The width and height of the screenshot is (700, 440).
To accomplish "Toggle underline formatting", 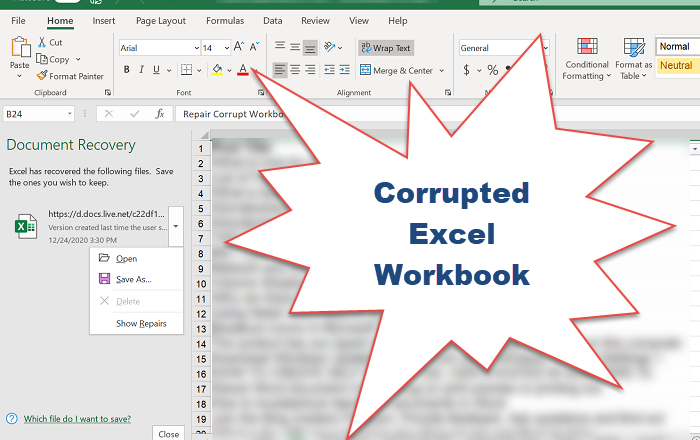I will [156, 70].
